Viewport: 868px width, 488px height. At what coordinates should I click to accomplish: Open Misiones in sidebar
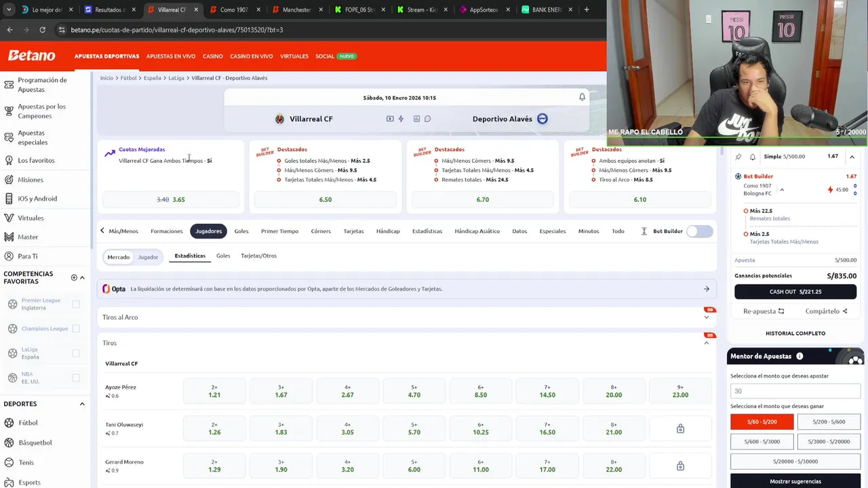[31, 180]
